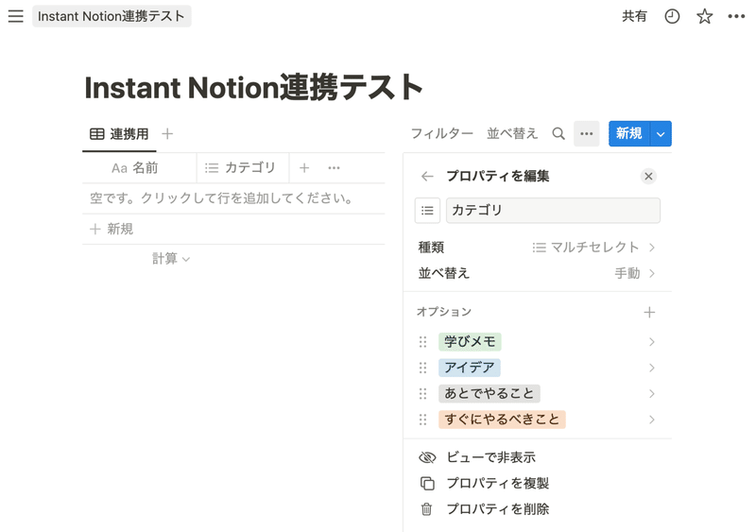Click the Instant Notion連携テスト breadcrumb
The image size is (756, 532).
coord(112,16)
